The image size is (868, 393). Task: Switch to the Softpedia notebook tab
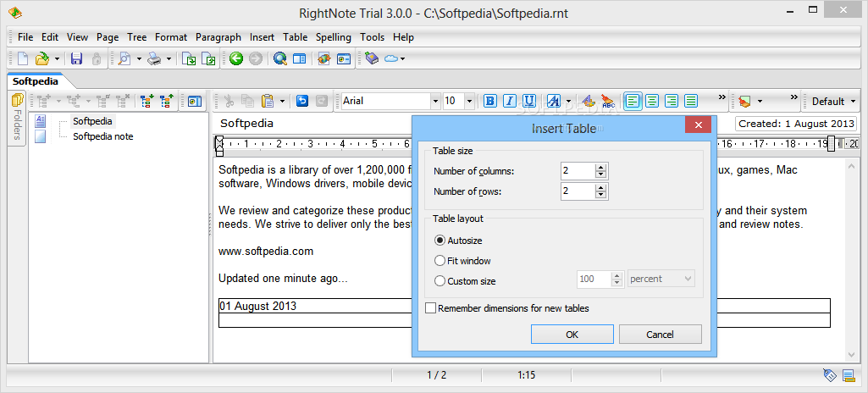point(36,80)
